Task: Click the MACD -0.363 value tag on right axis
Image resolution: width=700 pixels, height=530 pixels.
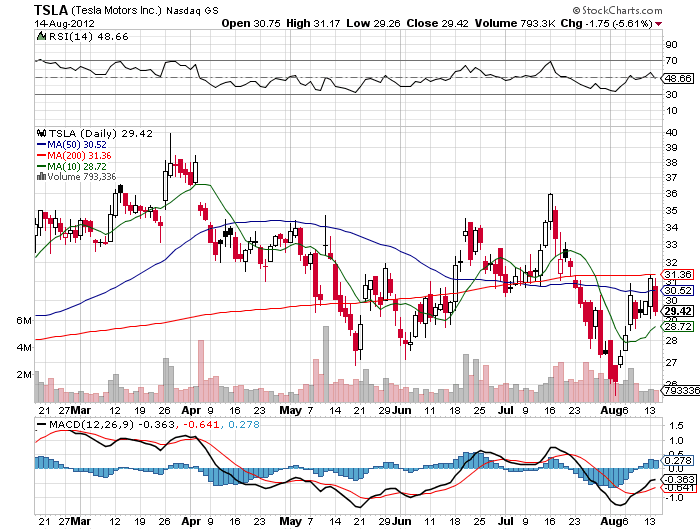Action: (x=678, y=479)
